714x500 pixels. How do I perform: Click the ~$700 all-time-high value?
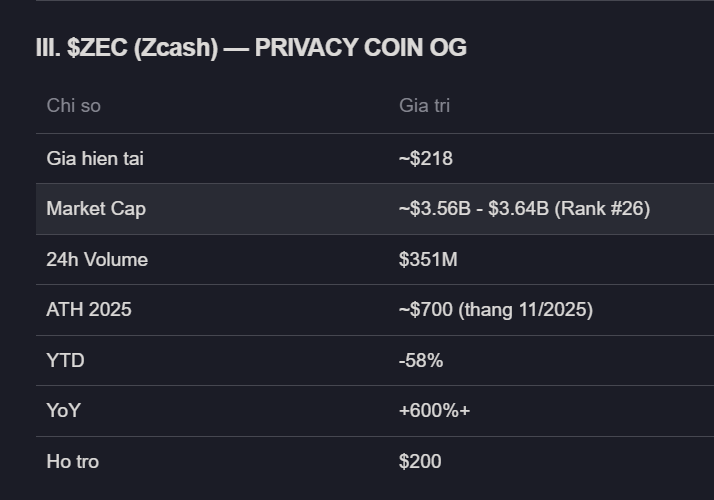click(x=426, y=310)
